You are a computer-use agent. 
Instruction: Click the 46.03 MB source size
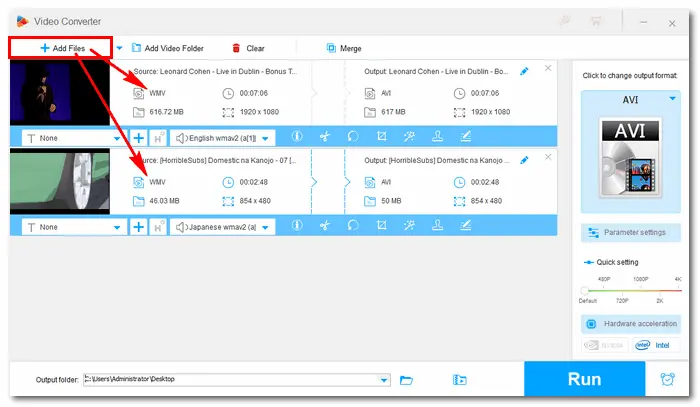[164, 200]
